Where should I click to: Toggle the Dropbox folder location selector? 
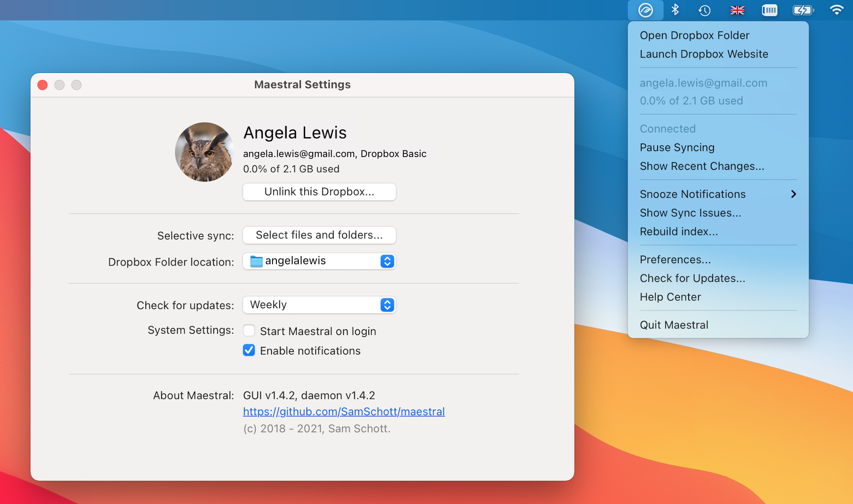(x=387, y=261)
